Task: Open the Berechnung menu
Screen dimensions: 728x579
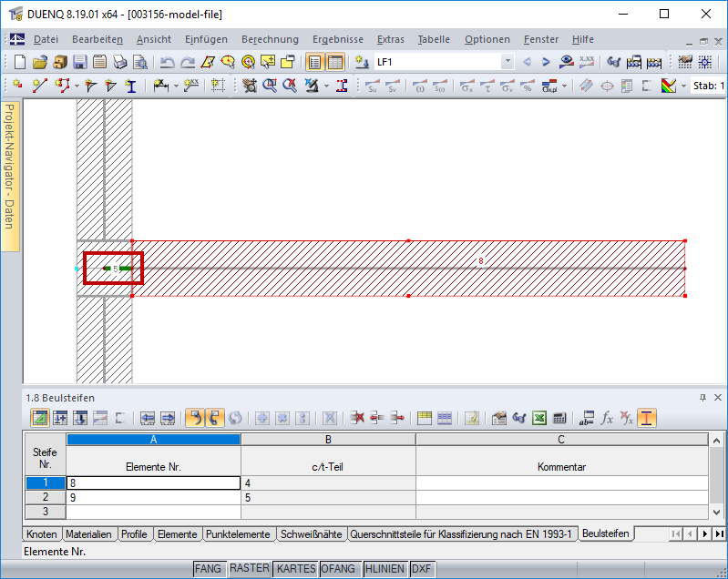Action: pos(270,39)
